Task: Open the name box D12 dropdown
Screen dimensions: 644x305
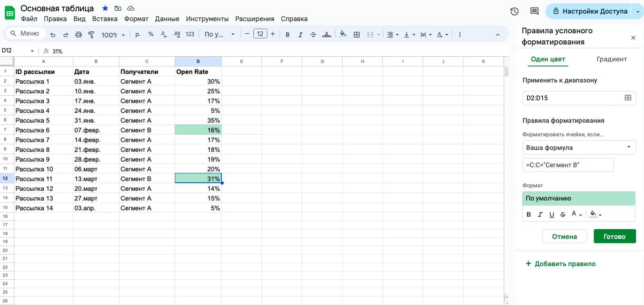Action: click(32, 51)
